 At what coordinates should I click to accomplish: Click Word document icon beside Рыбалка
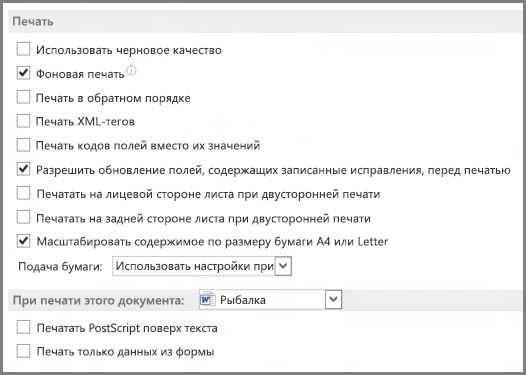(x=208, y=299)
